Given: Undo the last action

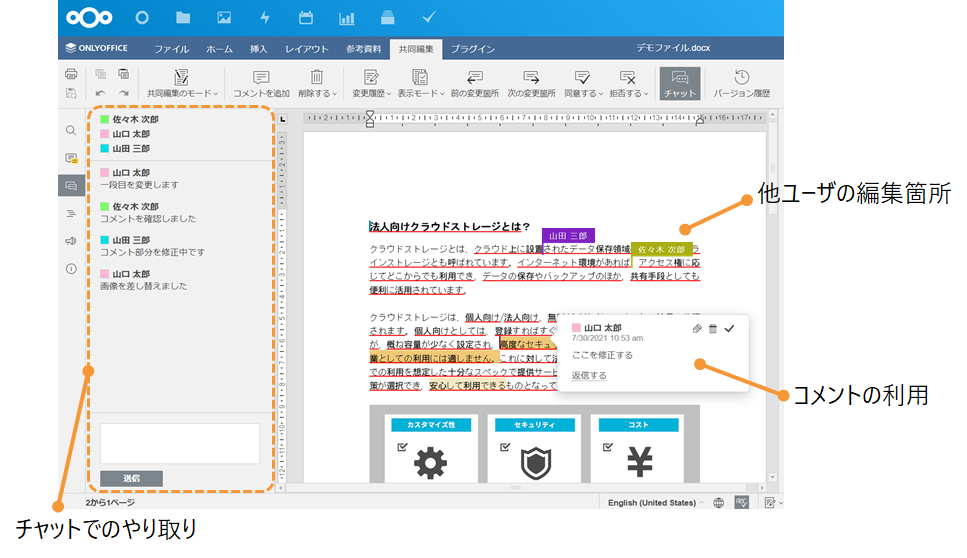Looking at the screenshot, I should [x=101, y=93].
